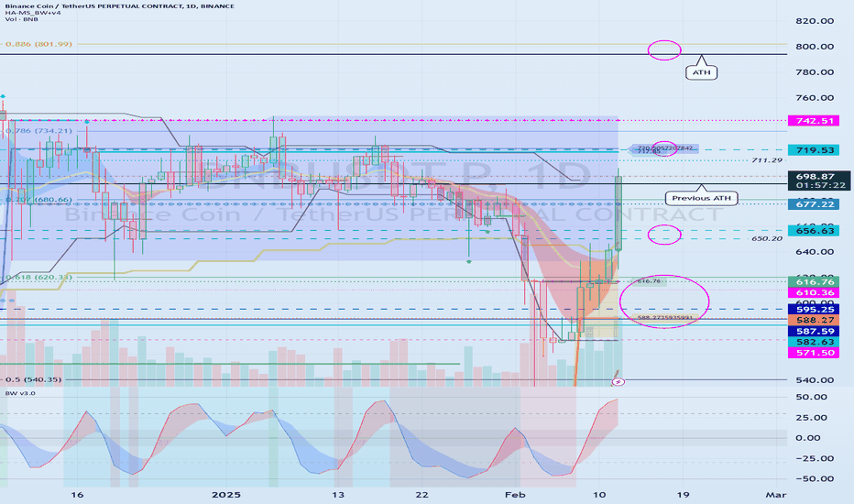Click the 650.20 level text

766,238
